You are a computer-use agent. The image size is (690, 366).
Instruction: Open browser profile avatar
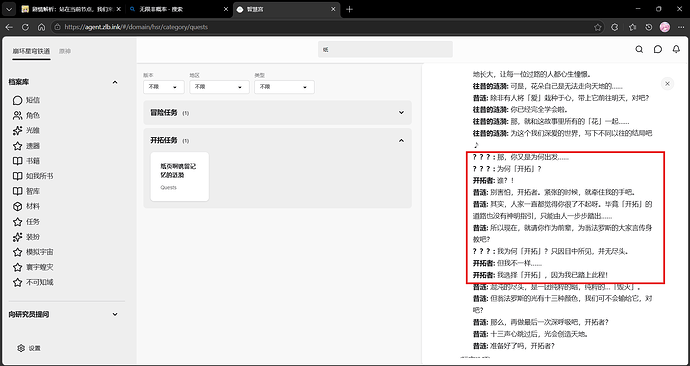(665, 27)
